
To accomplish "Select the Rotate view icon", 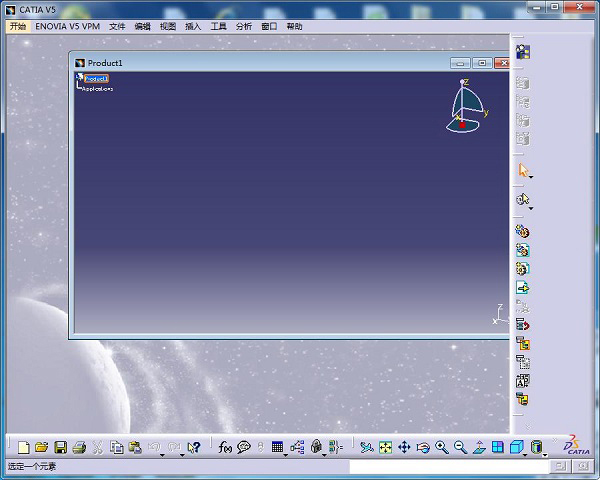I will (x=423, y=447).
